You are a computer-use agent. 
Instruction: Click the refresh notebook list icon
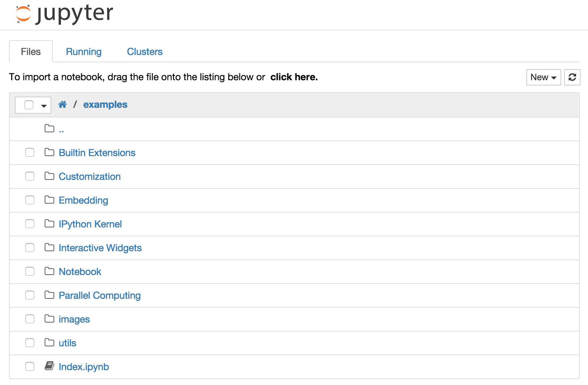coord(572,77)
